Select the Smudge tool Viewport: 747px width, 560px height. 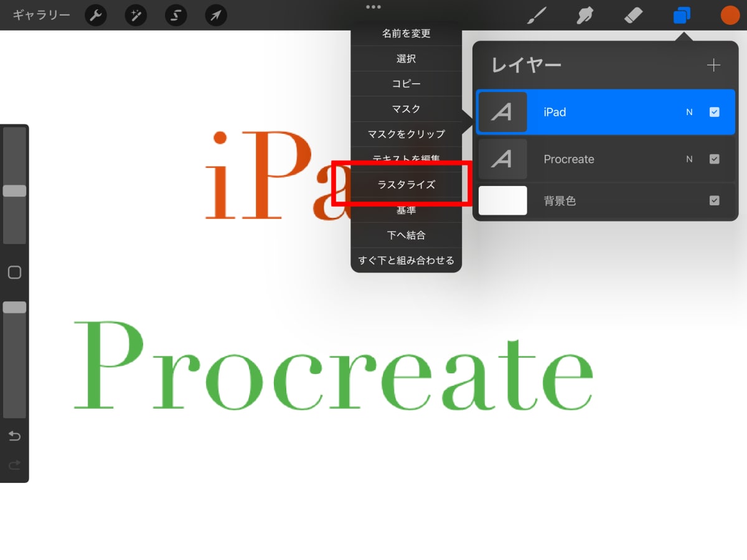pos(585,16)
